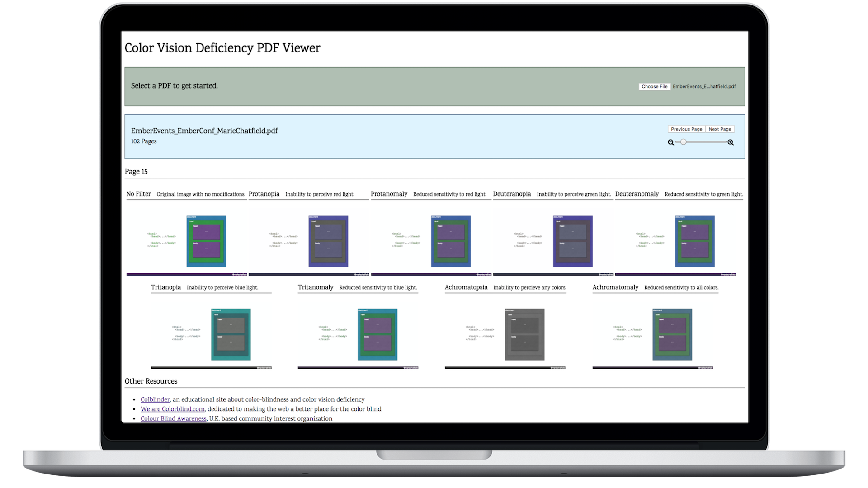The image size is (868, 488).
Task: Click the Choose File button
Action: (x=654, y=86)
